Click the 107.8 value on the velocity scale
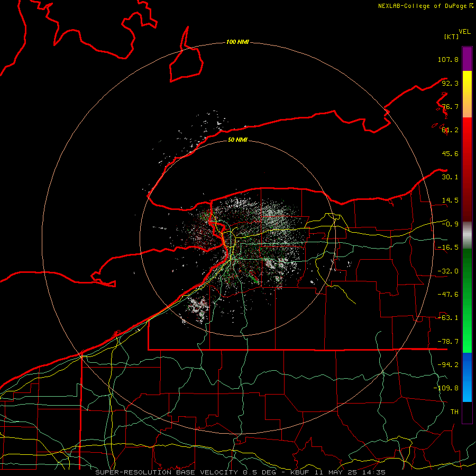The width and height of the screenshot is (476, 476). click(448, 59)
